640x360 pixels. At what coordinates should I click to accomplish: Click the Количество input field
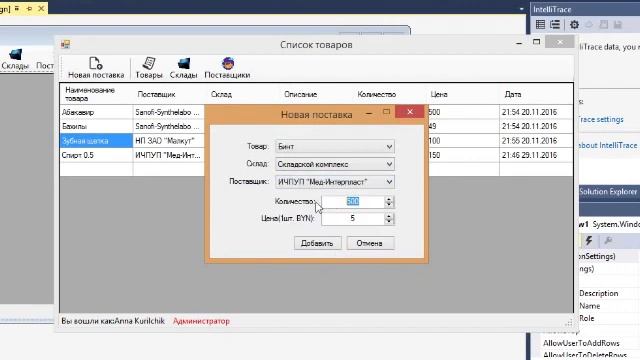[x=353, y=201]
